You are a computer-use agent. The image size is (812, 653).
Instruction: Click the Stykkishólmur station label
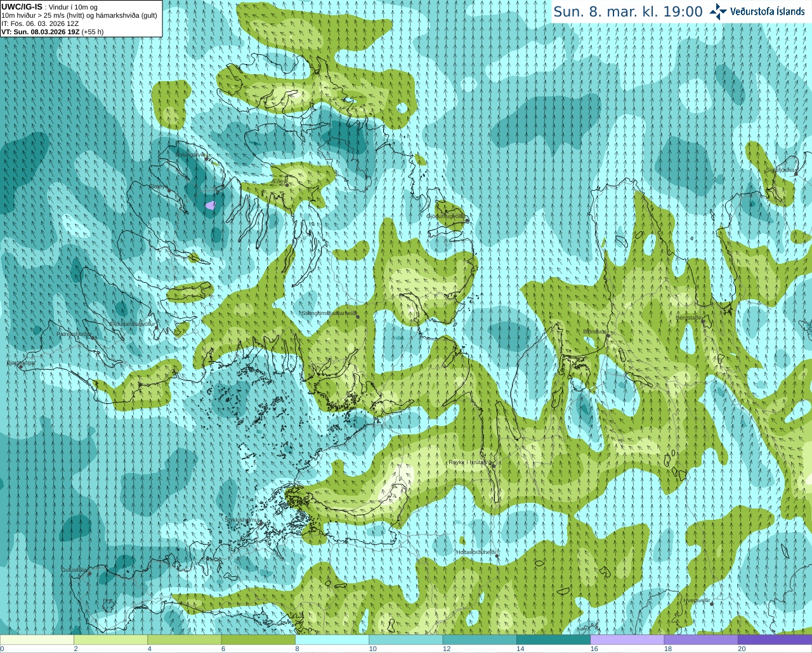(x=242, y=520)
